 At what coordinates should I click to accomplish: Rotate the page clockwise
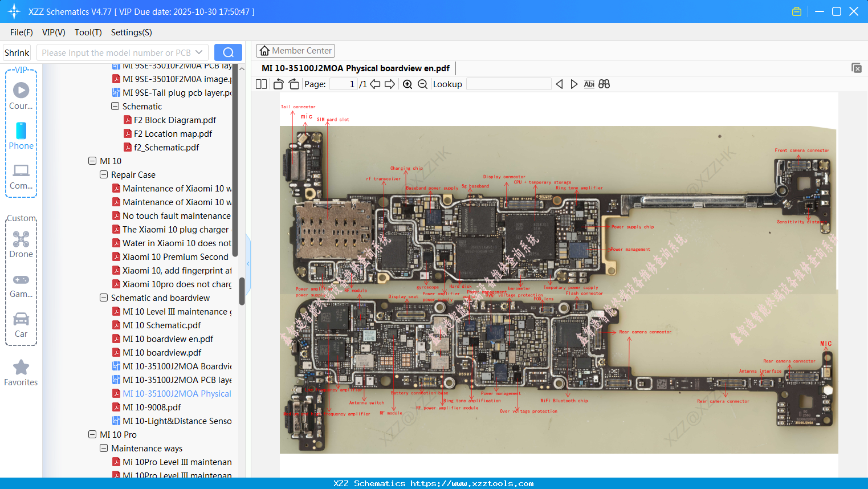point(294,84)
